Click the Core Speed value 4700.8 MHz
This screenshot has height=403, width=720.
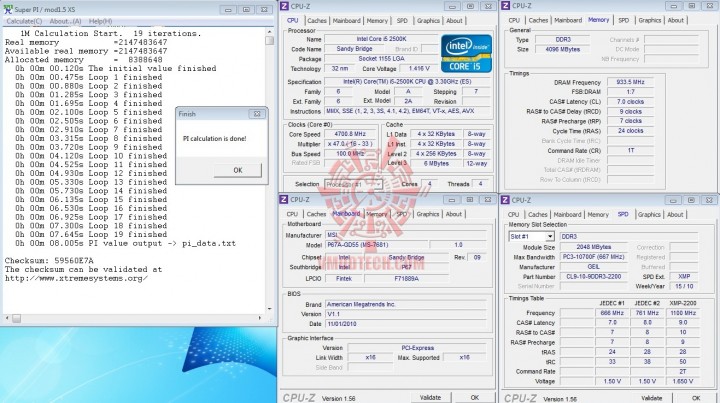pyautogui.click(x=351, y=134)
